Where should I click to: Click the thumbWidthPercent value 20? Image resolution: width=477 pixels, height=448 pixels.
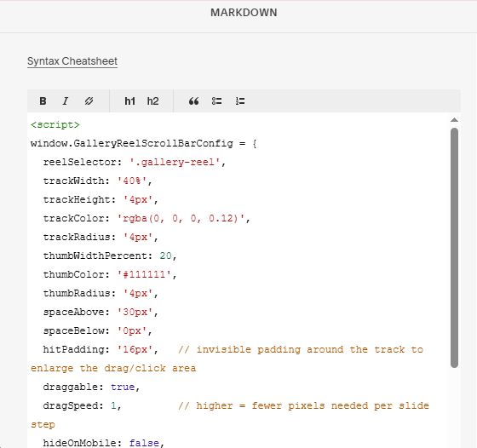coord(165,256)
